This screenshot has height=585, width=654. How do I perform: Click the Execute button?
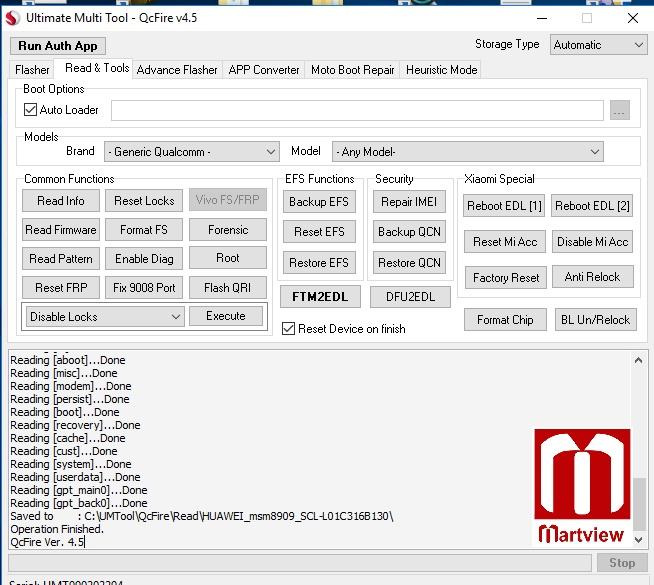pyautogui.click(x=226, y=316)
